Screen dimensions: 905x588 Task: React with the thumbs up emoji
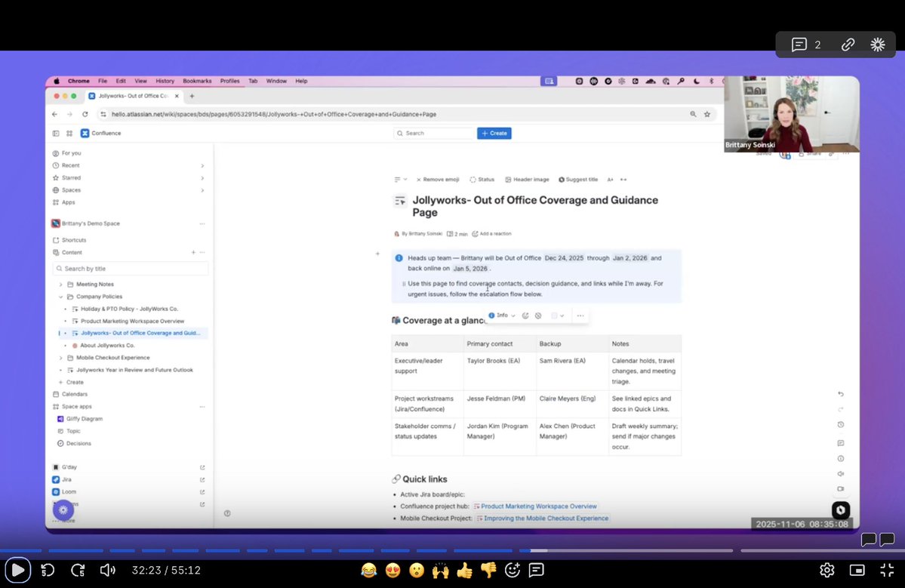[465, 570]
